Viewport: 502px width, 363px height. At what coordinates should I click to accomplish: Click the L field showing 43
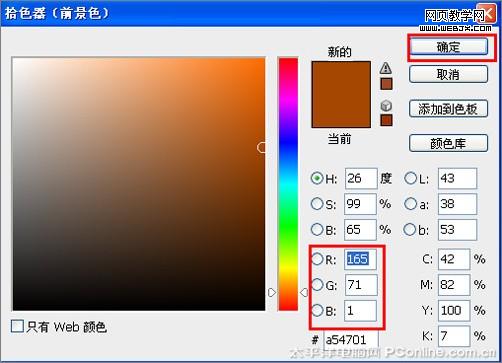pyautogui.click(x=457, y=179)
